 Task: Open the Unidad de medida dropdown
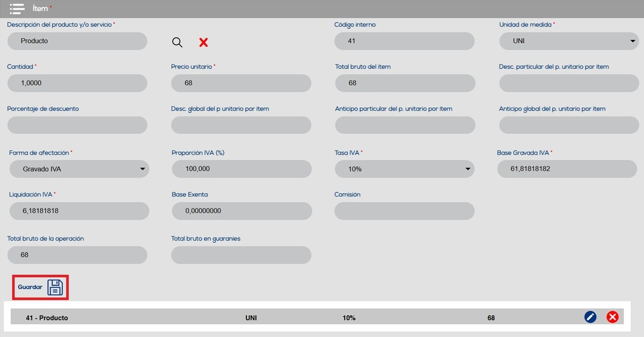coord(569,41)
